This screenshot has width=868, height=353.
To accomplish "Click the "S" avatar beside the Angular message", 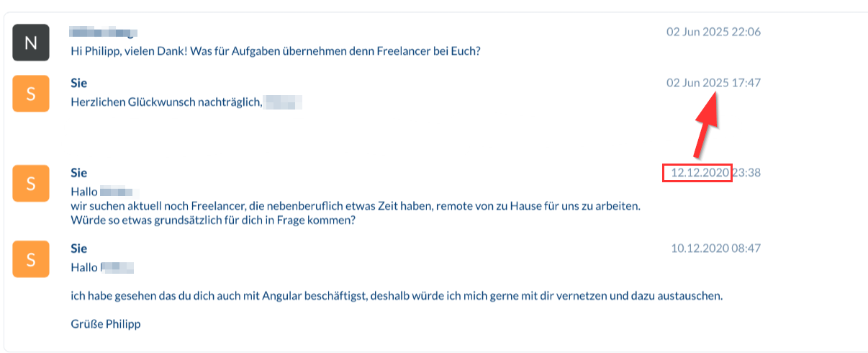I will click(x=31, y=259).
